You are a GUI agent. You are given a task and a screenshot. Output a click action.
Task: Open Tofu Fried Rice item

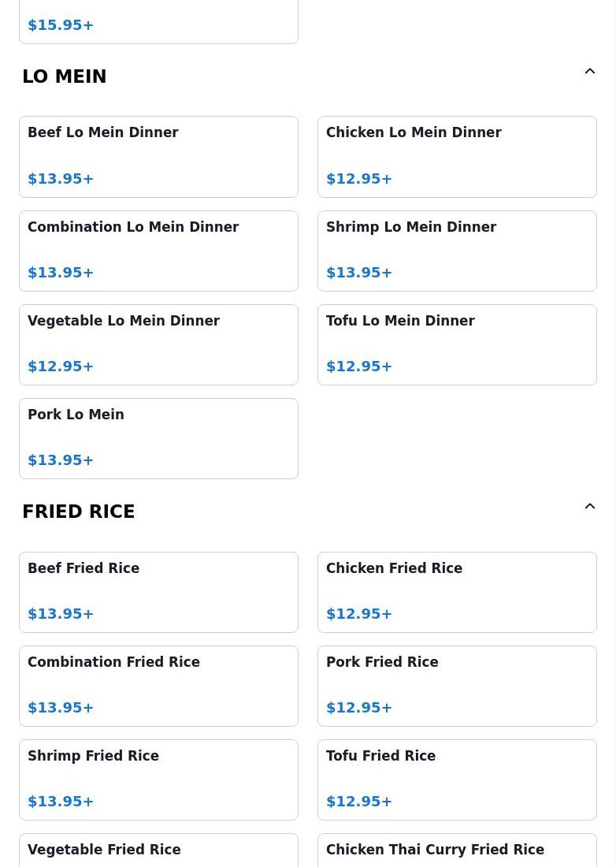point(457,780)
